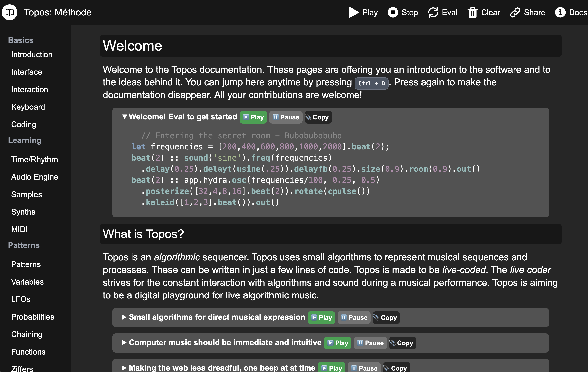Play the Computer music example
The image size is (588, 372).
coord(338,343)
